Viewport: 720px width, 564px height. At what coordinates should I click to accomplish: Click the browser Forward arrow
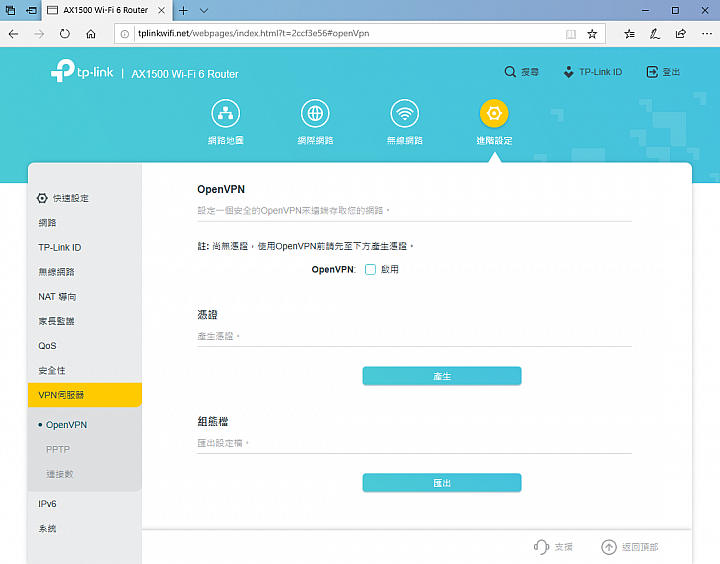point(39,34)
